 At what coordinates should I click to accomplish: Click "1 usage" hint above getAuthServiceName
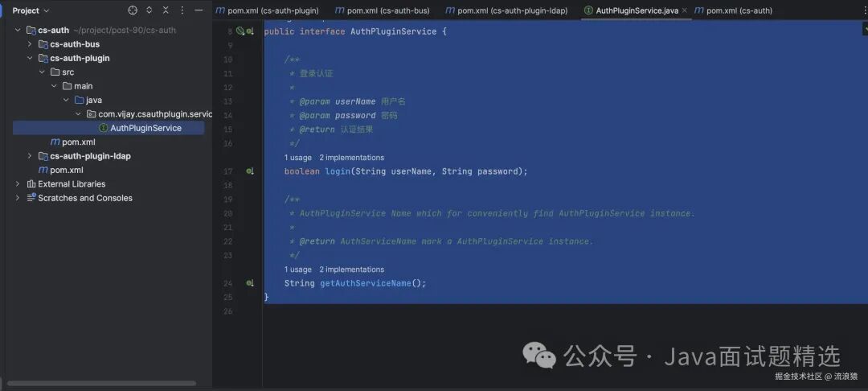pyautogui.click(x=298, y=270)
